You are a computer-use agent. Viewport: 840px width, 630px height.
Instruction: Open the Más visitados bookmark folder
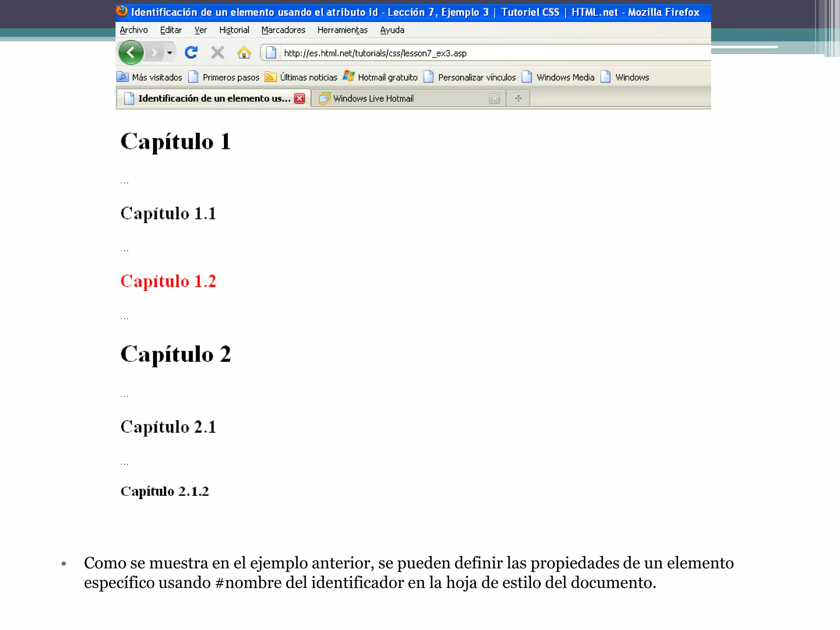149,77
